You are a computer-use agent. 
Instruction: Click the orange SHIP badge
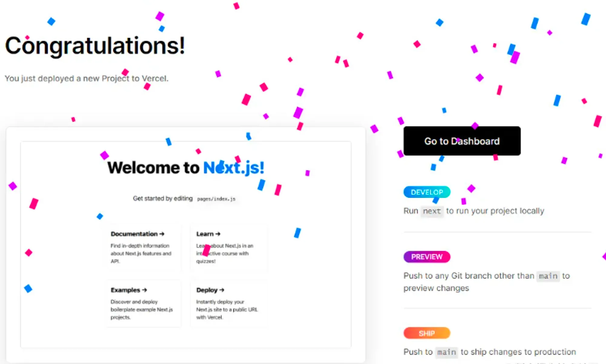click(x=427, y=333)
